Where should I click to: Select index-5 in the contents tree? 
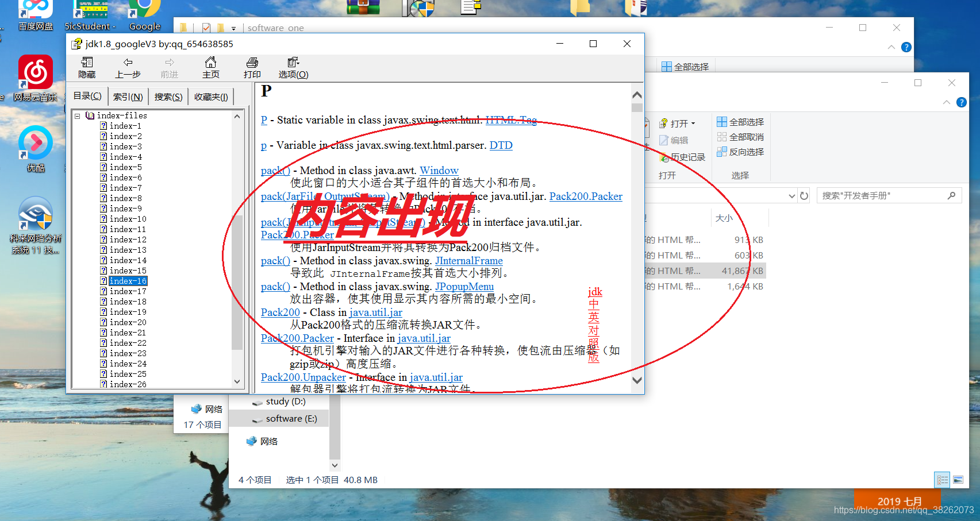point(125,167)
